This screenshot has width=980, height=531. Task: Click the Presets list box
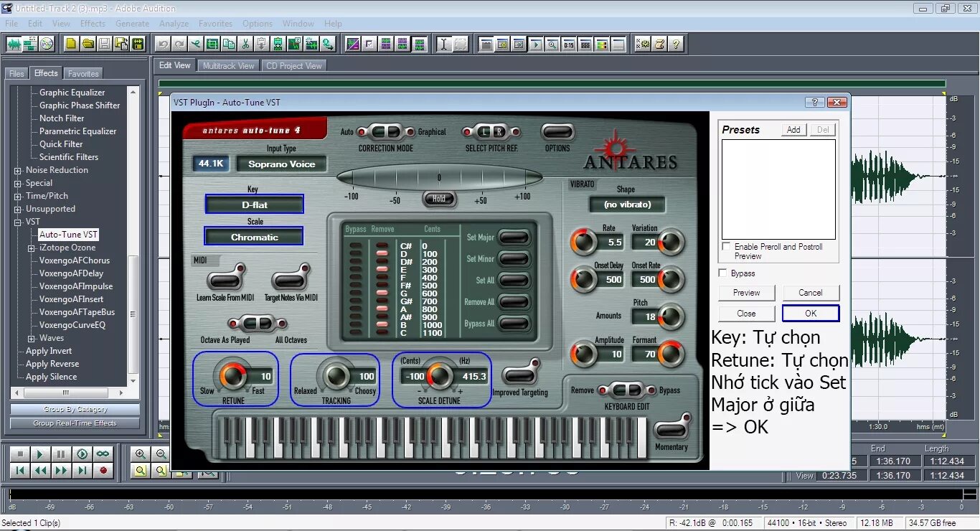click(x=778, y=189)
